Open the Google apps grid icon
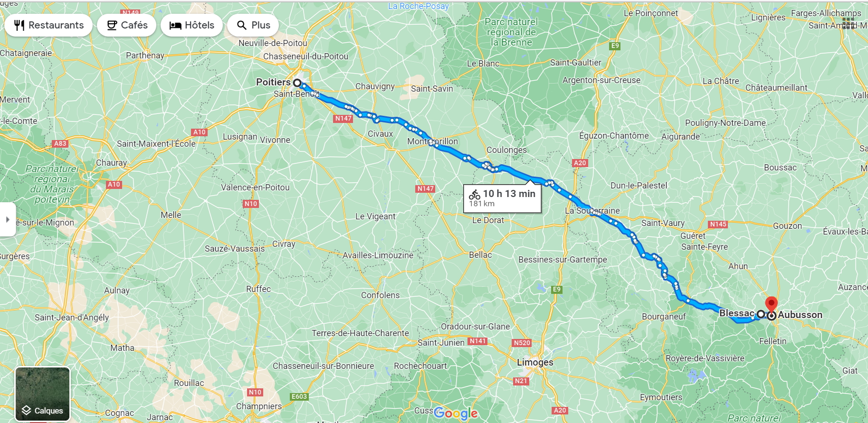 [849, 23]
